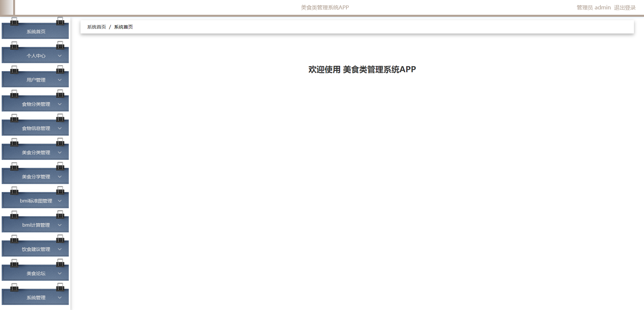Viewport: 644px width, 310px height.
Task: Select 美食分类管理 in the sidebar
Action: (x=35, y=152)
